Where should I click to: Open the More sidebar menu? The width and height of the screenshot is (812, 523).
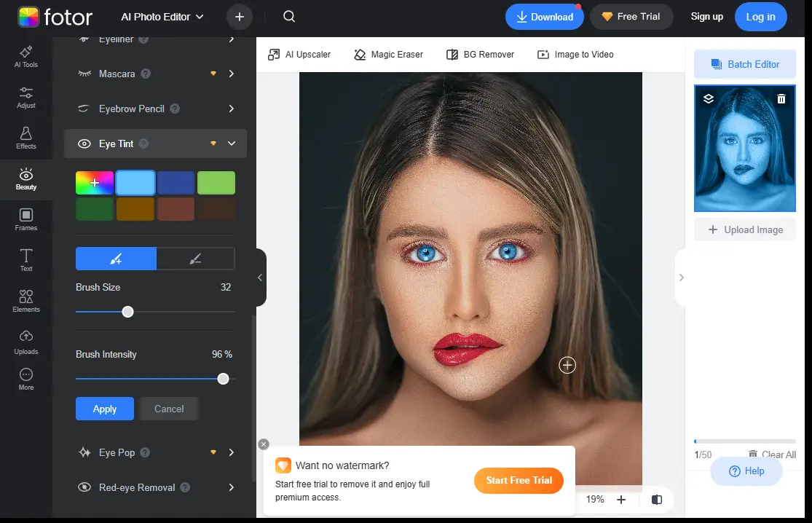26,380
